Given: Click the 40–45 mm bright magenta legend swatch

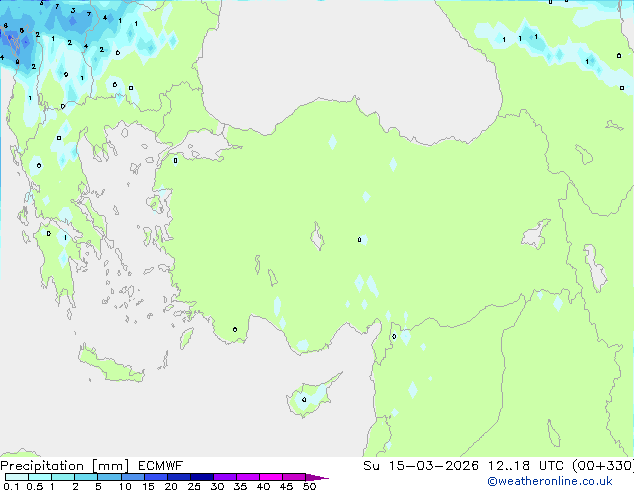Looking at the screenshot, I should click(x=271, y=477).
